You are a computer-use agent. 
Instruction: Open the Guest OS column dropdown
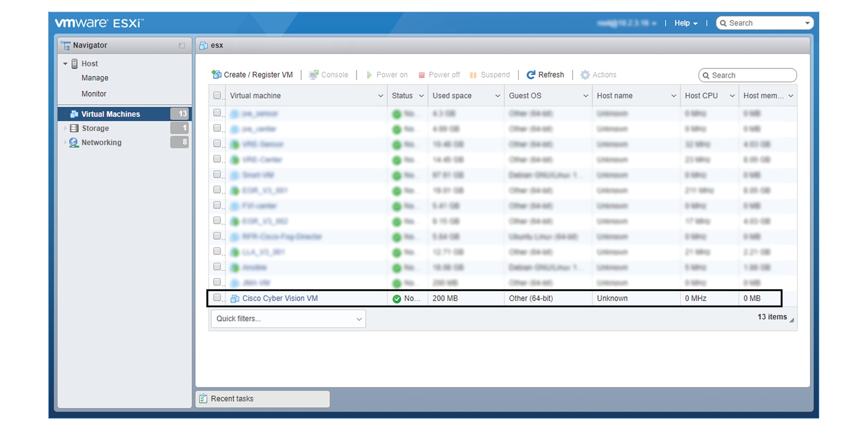[x=585, y=96]
